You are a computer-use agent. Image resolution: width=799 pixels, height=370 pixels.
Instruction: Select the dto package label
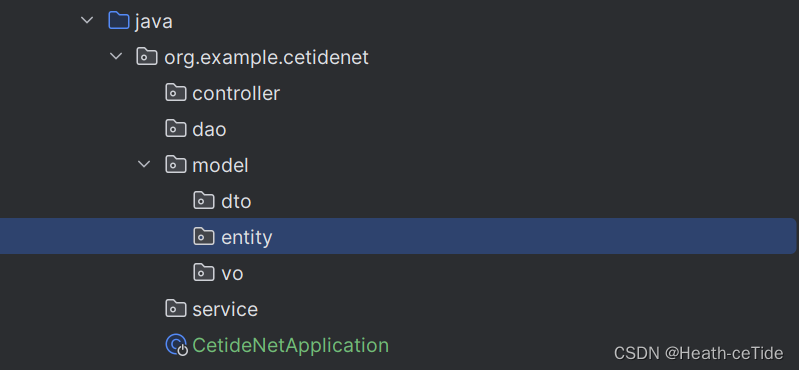coord(236,201)
